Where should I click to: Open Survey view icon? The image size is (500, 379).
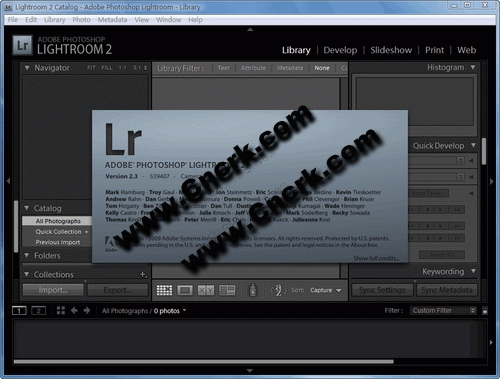click(227, 290)
